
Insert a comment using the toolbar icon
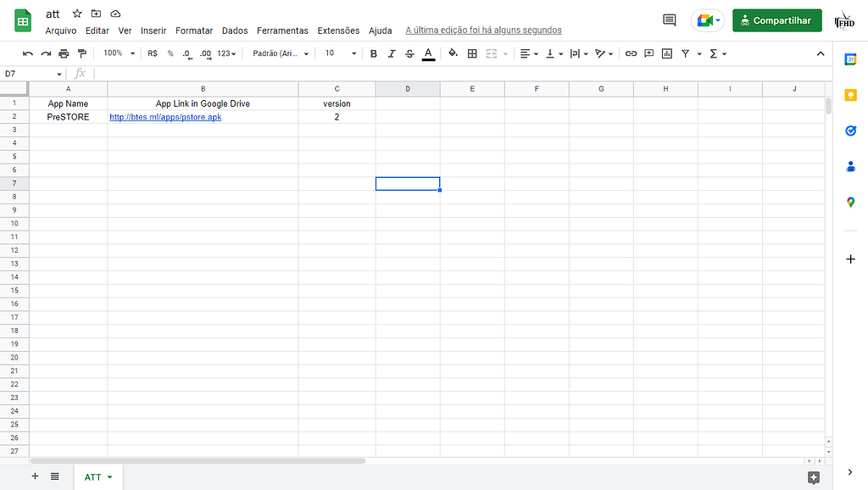pos(648,53)
